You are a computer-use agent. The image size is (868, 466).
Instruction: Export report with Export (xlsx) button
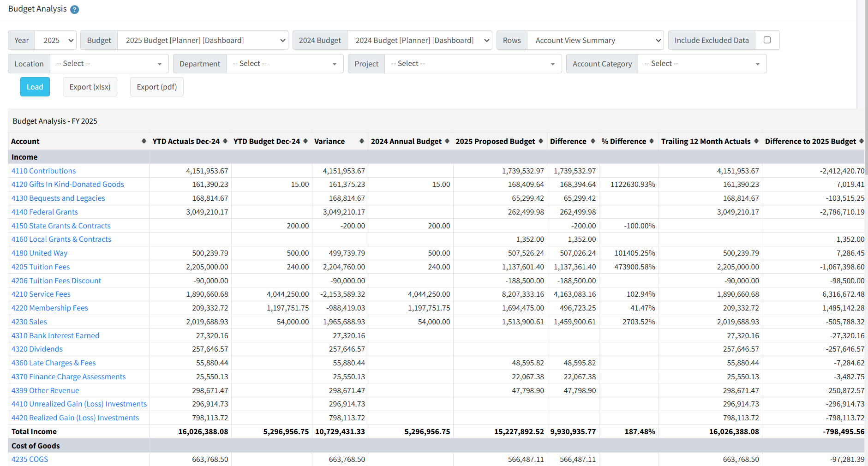click(x=90, y=87)
